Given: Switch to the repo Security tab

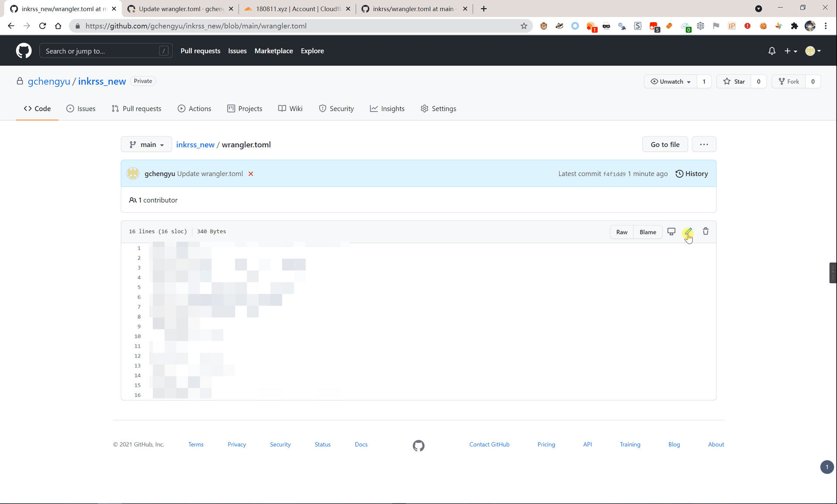Looking at the screenshot, I should pos(336,109).
